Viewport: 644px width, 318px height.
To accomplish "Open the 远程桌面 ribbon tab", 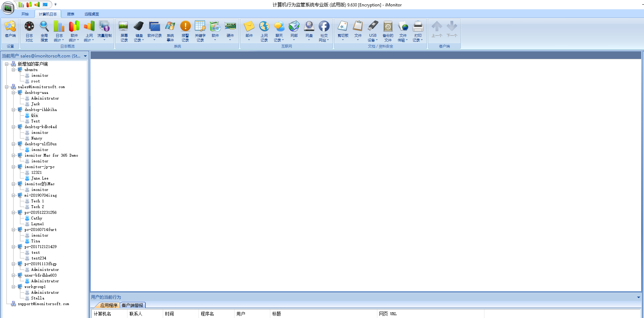I will [x=92, y=14].
